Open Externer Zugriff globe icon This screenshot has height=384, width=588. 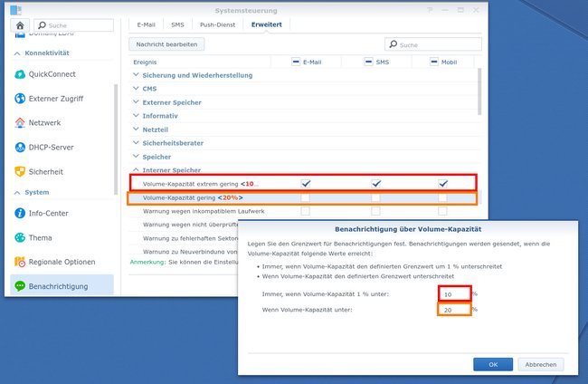20,99
